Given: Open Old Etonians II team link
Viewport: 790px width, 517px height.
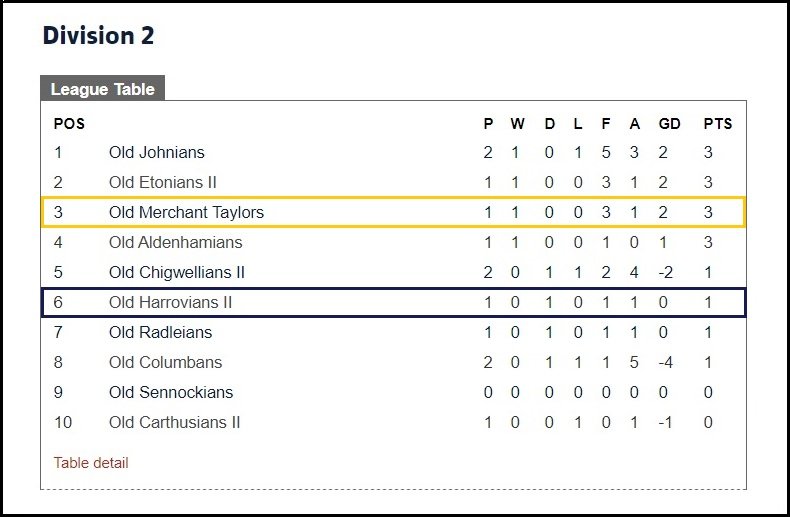Looking at the screenshot, I should pos(162,182).
